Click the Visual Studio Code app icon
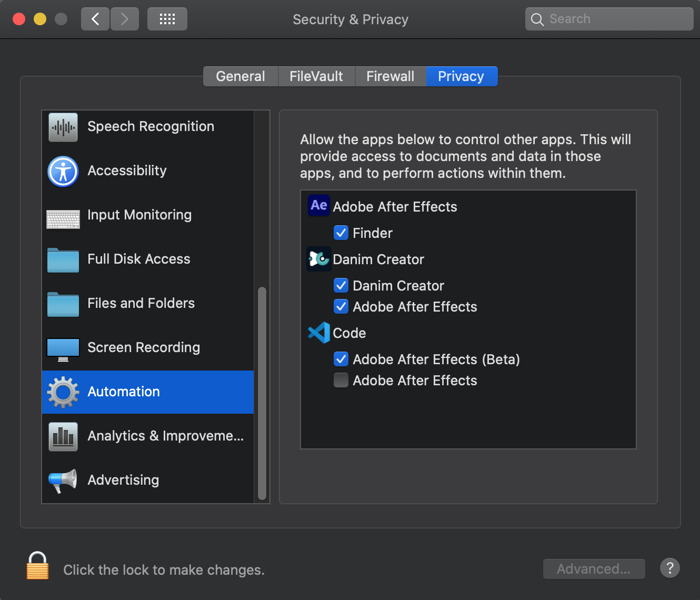This screenshot has height=600, width=700. coord(319,333)
